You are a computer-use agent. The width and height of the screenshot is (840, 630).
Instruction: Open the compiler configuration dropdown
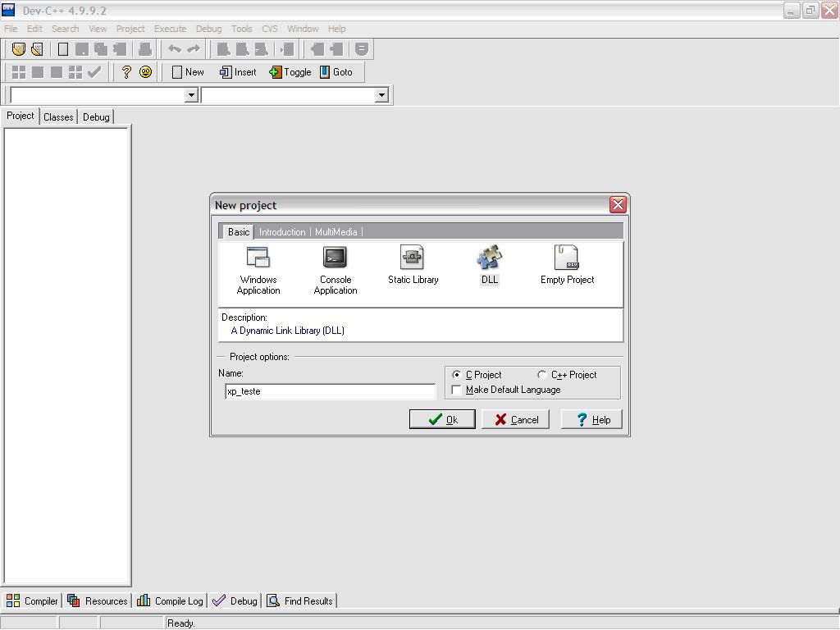pyautogui.click(x=192, y=94)
